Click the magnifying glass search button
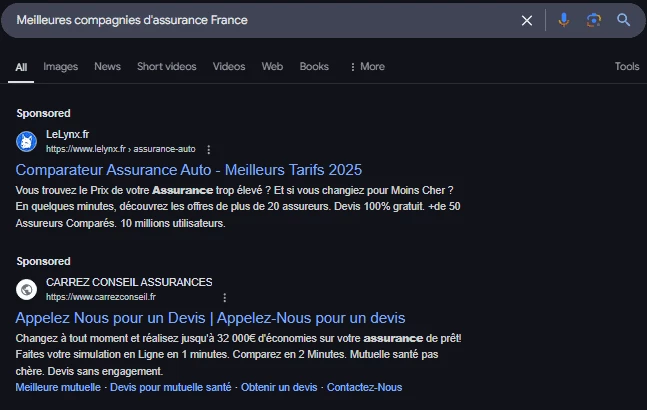The image size is (647, 410). click(x=624, y=20)
